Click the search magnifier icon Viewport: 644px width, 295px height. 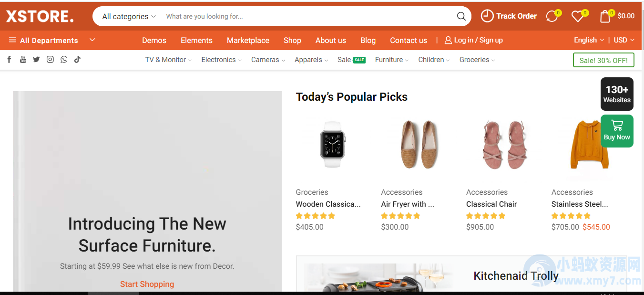[461, 16]
